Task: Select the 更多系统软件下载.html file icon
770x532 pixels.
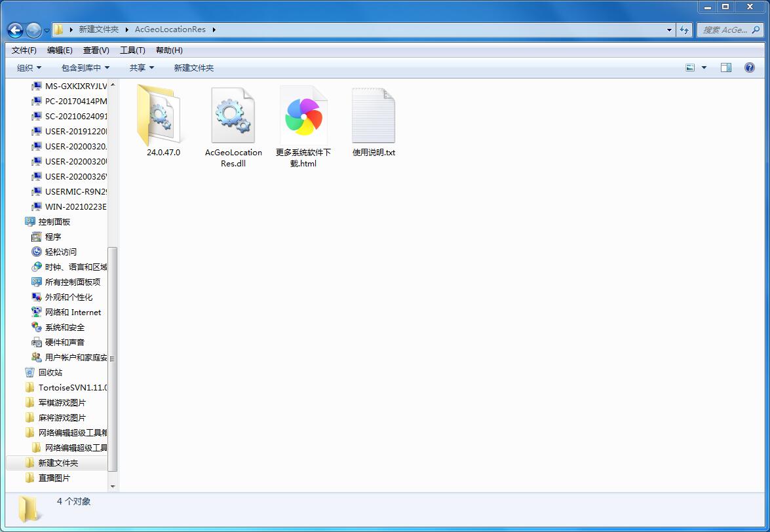Action: coord(303,115)
